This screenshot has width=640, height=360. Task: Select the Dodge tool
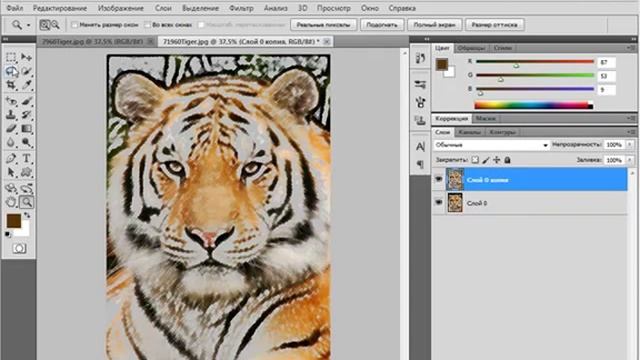(27, 142)
